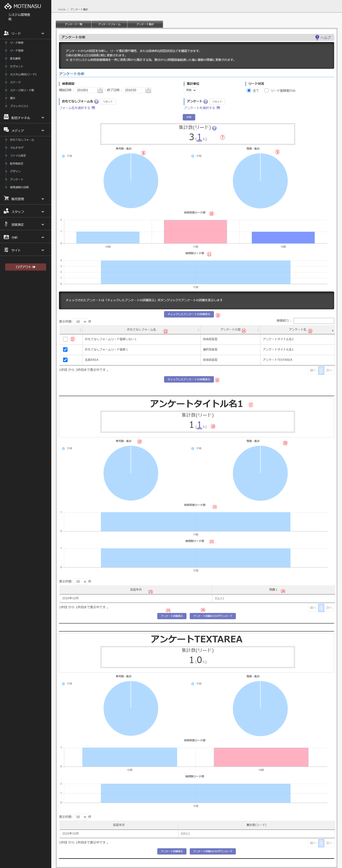Image resolution: width=342 pixels, height=868 pixels.
Task: Open the start date calendar icon
Action: pos(100,90)
